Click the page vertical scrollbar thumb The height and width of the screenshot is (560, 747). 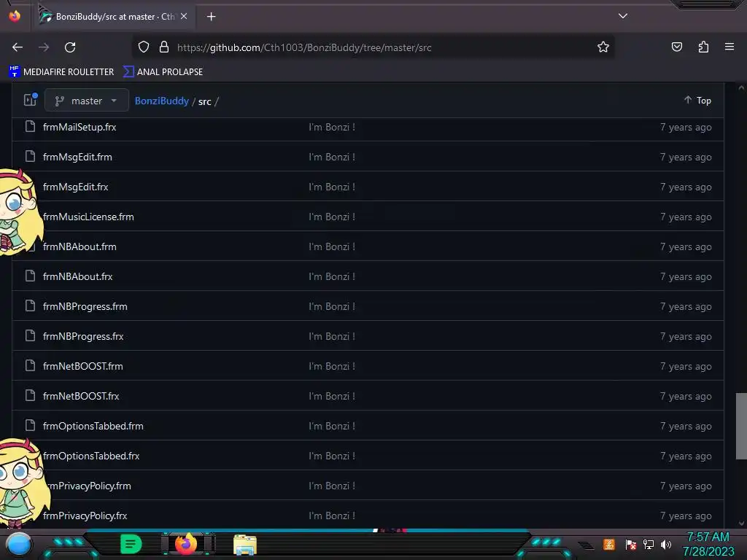[741, 426]
